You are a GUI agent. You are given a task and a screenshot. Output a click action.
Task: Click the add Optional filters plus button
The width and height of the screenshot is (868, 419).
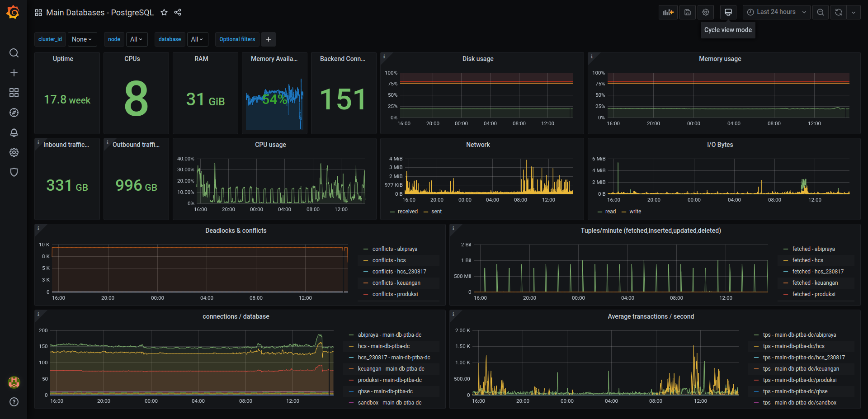point(269,39)
